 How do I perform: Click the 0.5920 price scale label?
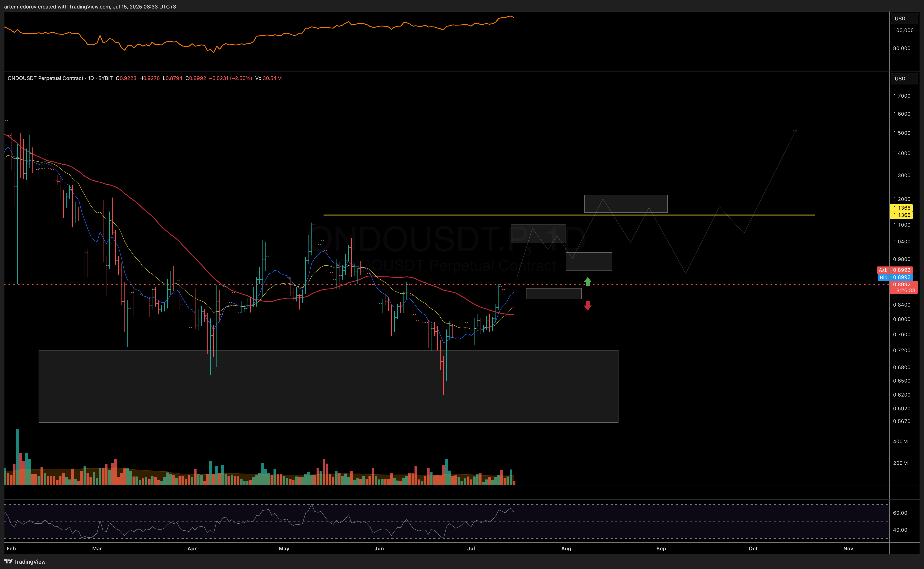click(x=902, y=408)
